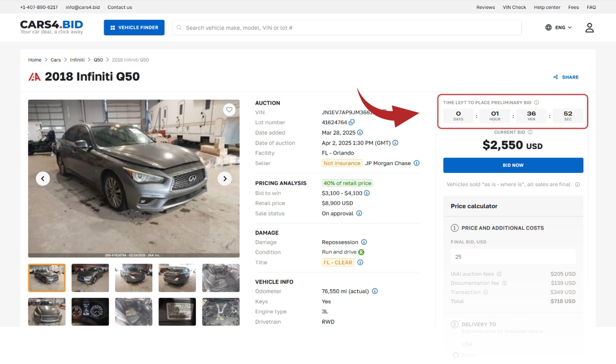Open Fees page link
616x364 pixels.
click(573, 7)
